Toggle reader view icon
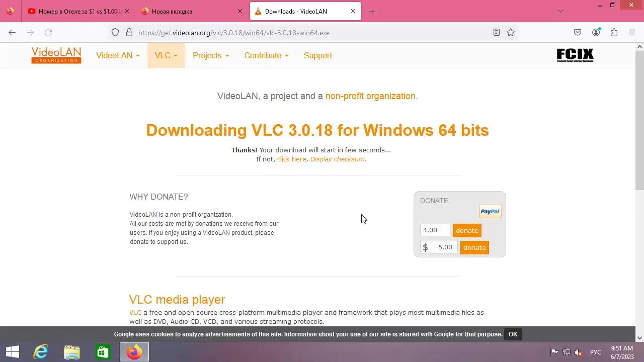 497,32
